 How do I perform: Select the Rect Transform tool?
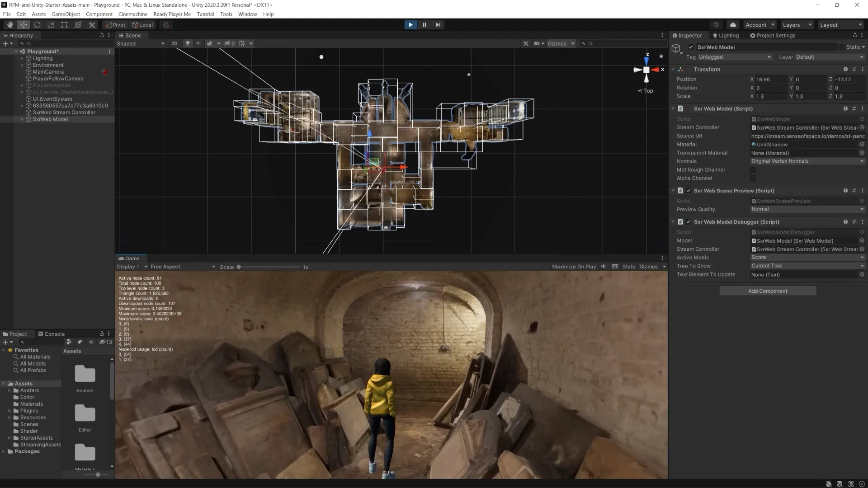(64, 25)
